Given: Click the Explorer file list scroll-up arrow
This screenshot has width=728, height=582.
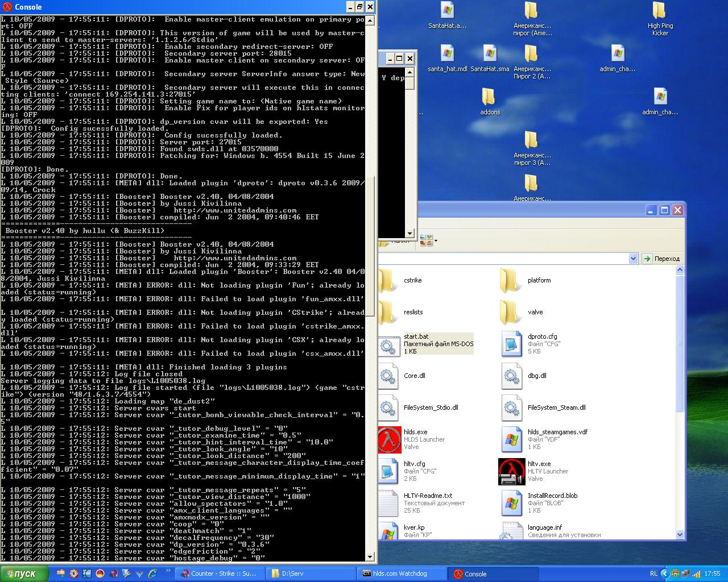Looking at the screenshot, I should (680, 271).
